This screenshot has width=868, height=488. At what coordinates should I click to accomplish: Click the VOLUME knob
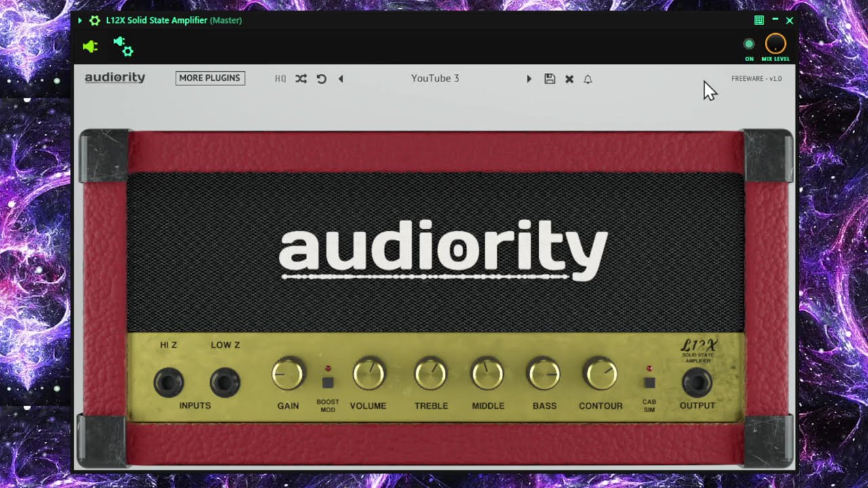point(369,374)
